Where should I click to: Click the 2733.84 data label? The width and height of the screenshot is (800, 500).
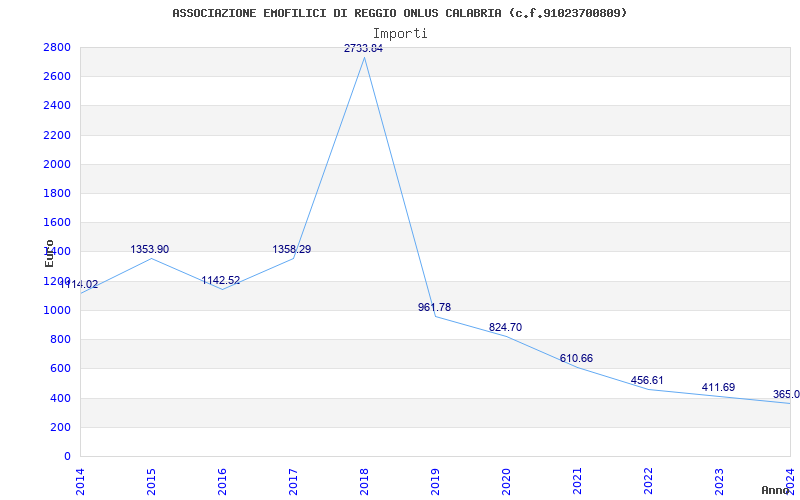pos(363,48)
